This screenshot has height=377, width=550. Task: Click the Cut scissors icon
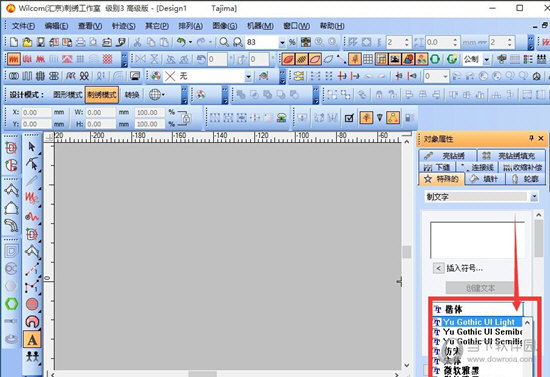138,42
